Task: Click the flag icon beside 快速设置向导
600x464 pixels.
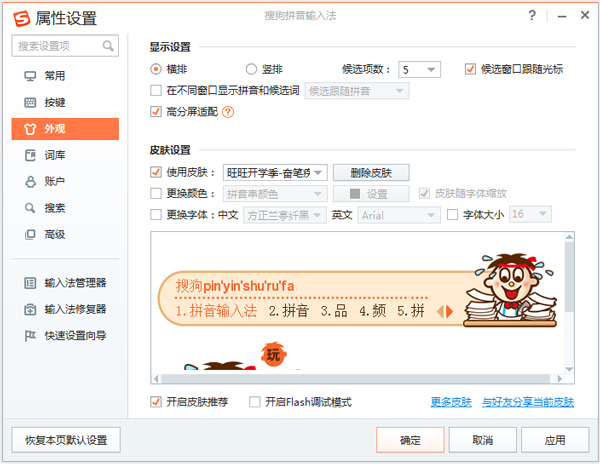Action: point(30,336)
